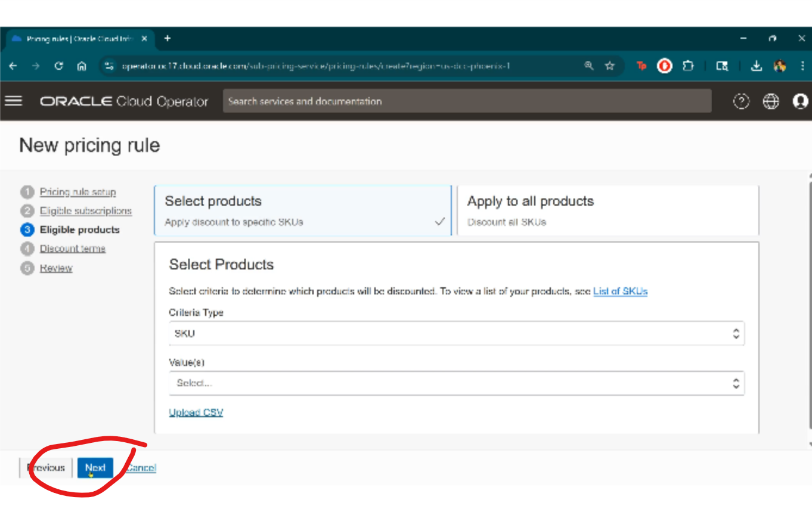Open the hamburger navigation menu
The height and width of the screenshot is (509, 812).
coord(13,101)
